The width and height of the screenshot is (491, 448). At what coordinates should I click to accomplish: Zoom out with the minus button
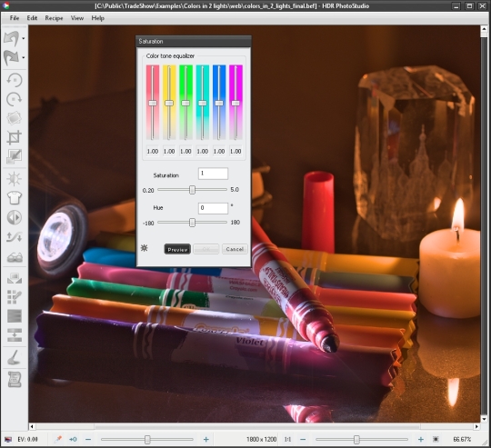(x=303, y=440)
